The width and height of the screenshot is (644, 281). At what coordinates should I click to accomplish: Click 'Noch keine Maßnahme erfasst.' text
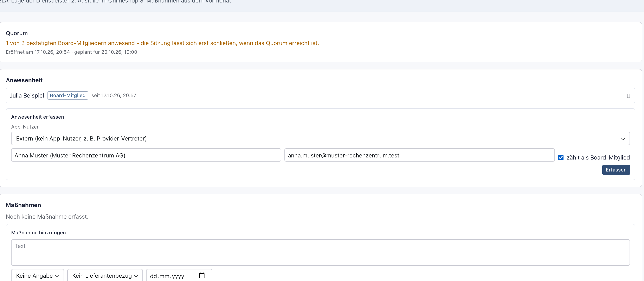pos(47,217)
